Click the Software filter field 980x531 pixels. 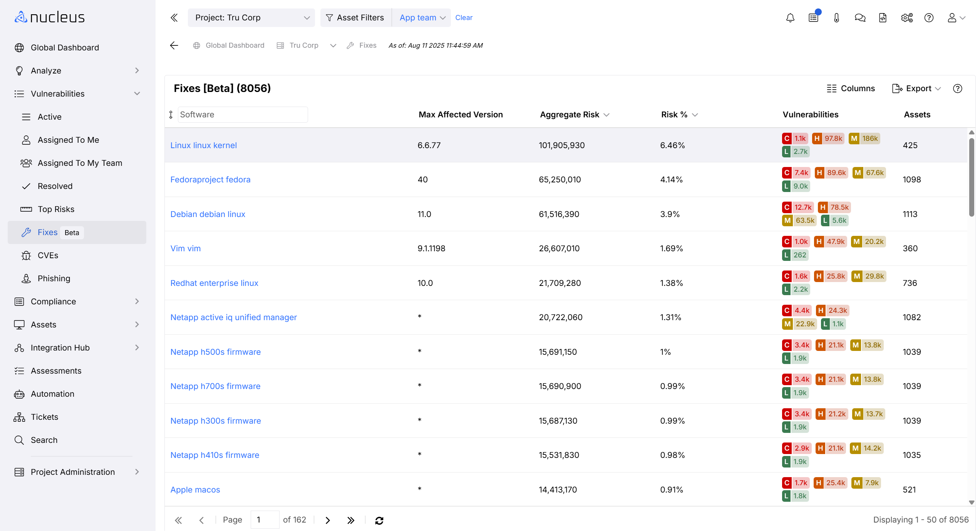click(x=243, y=115)
